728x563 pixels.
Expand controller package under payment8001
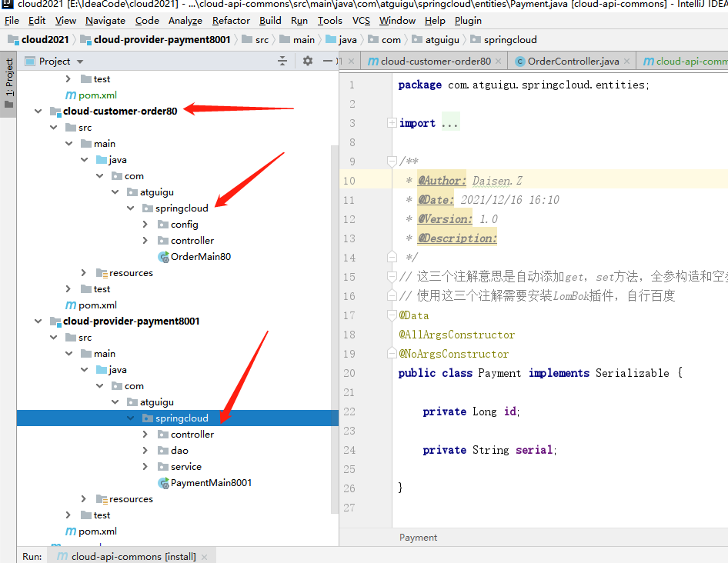pos(145,435)
